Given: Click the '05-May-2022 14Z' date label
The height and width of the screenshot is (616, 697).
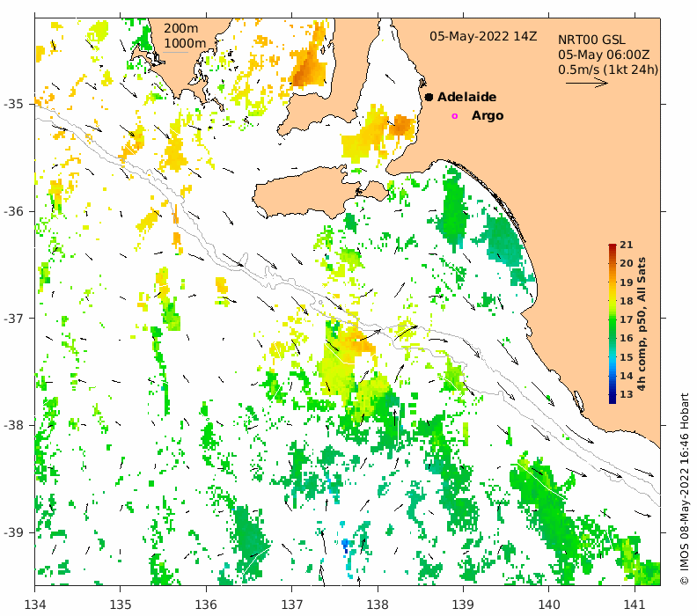Looking at the screenshot, I should 483,36.
